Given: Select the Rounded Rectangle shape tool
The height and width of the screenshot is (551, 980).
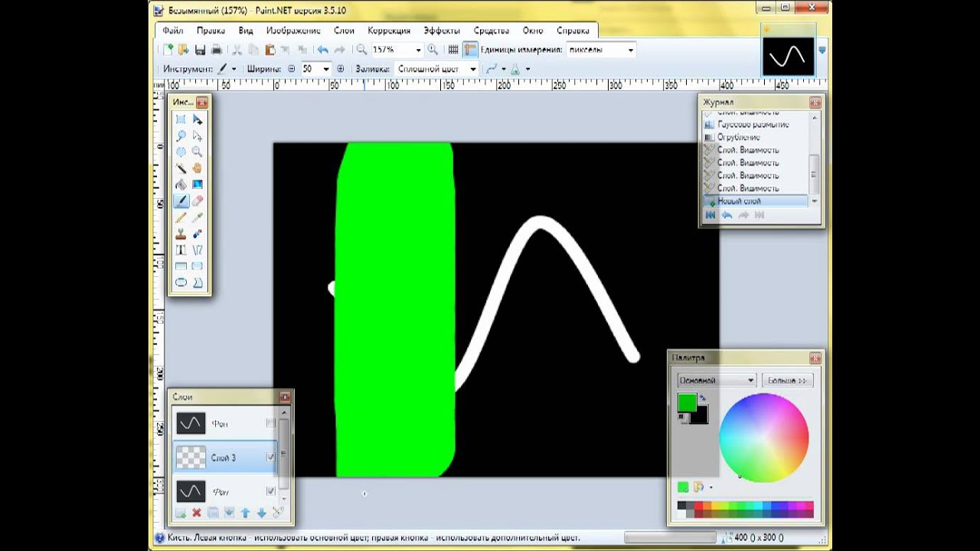Looking at the screenshot, I should (x=198, y=266).
